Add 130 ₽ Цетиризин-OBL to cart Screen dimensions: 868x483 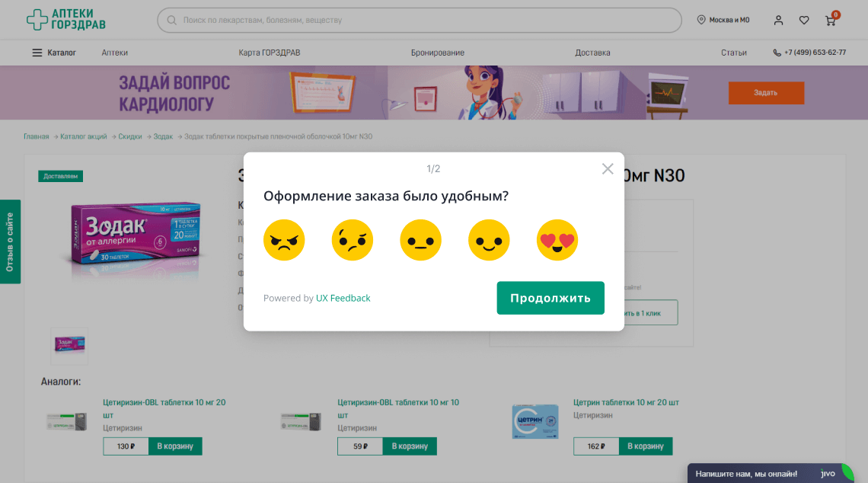pyautogui.click(x=175, y=446)
